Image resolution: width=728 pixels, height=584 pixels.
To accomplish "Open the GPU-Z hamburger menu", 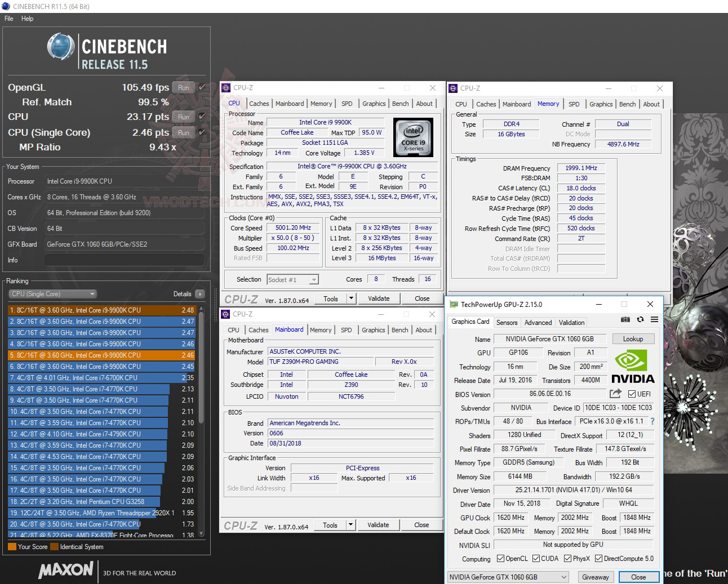I will tap(654, 319).
